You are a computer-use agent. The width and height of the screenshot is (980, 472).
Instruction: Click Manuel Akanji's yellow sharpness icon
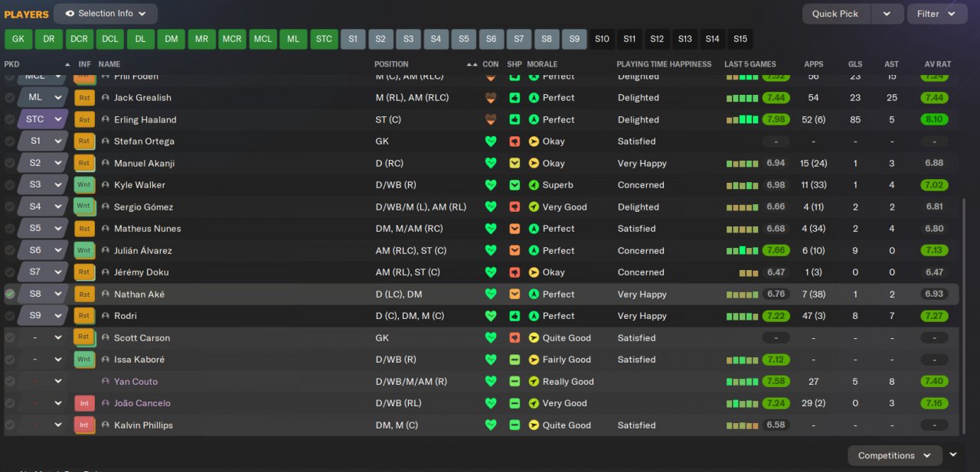click(x=514, y=163)
